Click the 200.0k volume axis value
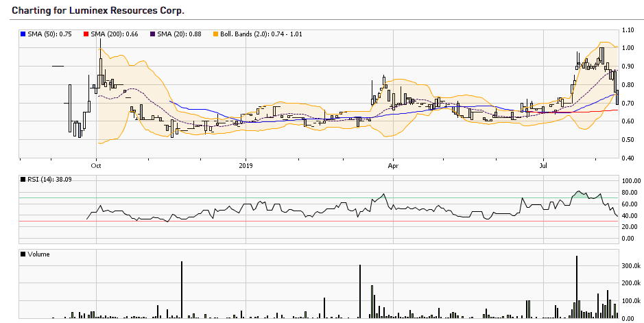This screenshot has width=644, height=323. [631, 284]
